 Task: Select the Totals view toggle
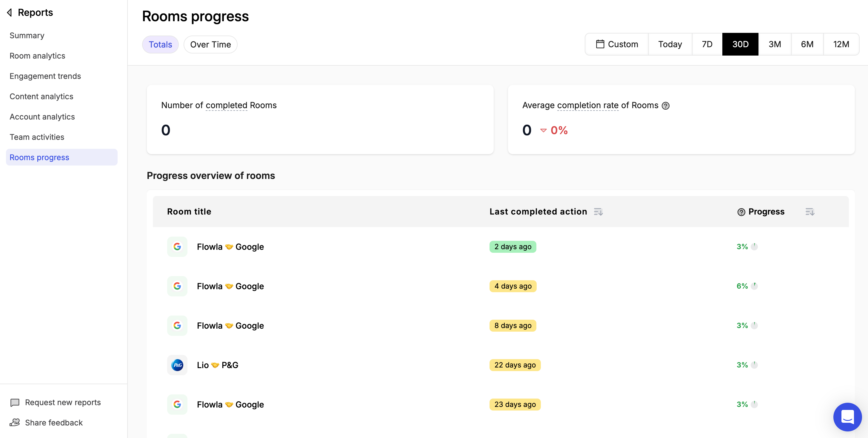coord(160,45)
